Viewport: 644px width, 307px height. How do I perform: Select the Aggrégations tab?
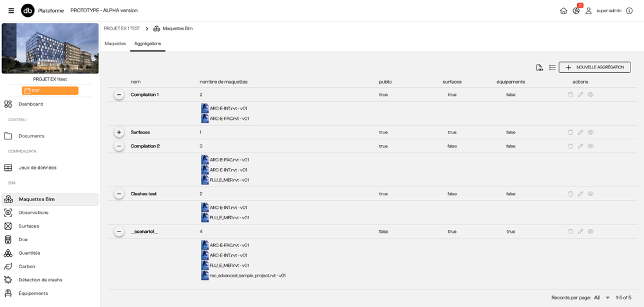[x=147, y=43]
